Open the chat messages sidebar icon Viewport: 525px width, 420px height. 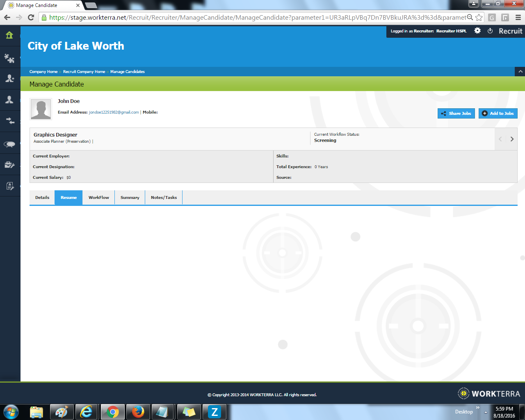coord(10,144)
